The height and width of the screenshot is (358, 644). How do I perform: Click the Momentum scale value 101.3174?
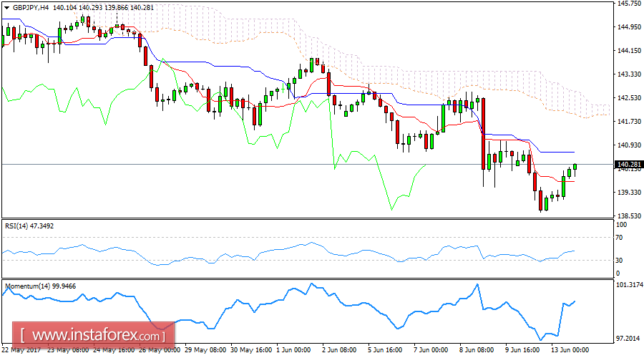[629, 284]
